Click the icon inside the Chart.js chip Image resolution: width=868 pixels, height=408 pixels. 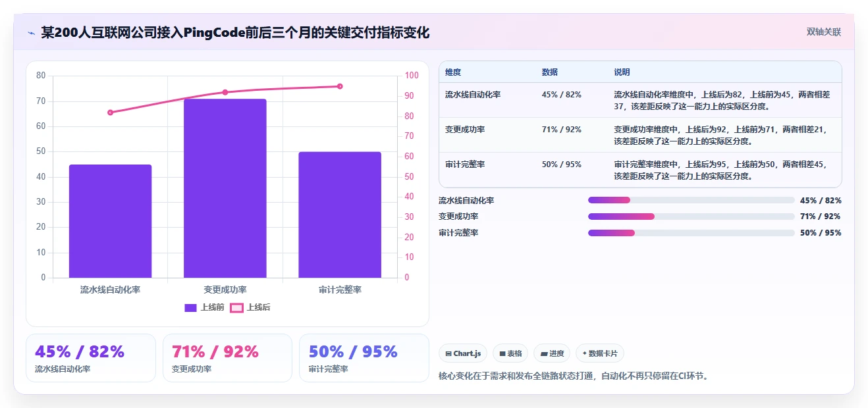(448, 354)
